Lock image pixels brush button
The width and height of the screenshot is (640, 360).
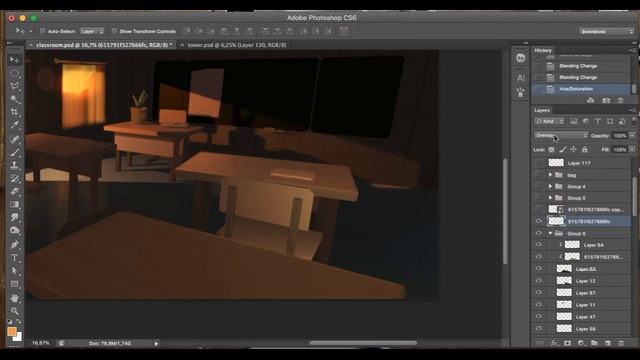click(x=563, y=150)
